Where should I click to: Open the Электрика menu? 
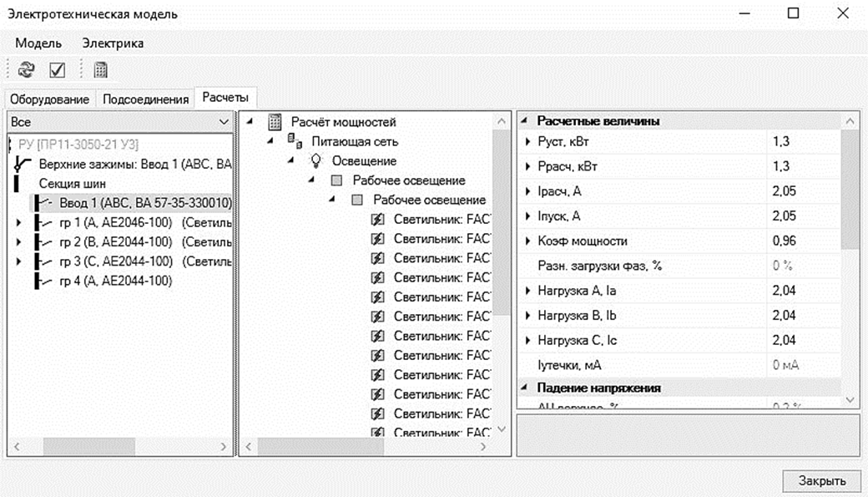(113, 43)
